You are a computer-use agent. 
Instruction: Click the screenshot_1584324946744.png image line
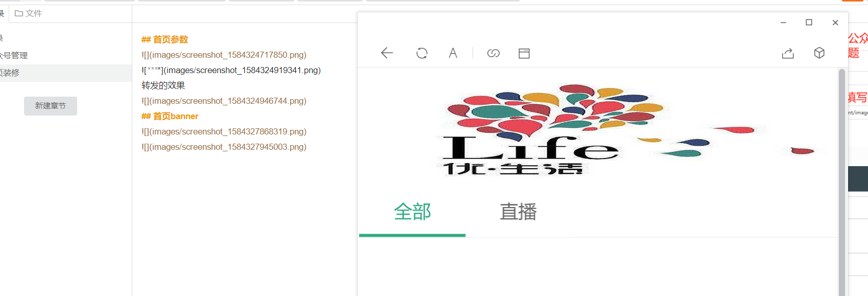pos(224,101)
